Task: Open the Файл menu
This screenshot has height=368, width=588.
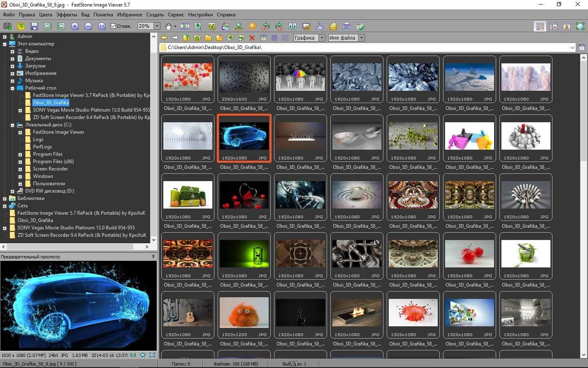Action: (9, 15)
